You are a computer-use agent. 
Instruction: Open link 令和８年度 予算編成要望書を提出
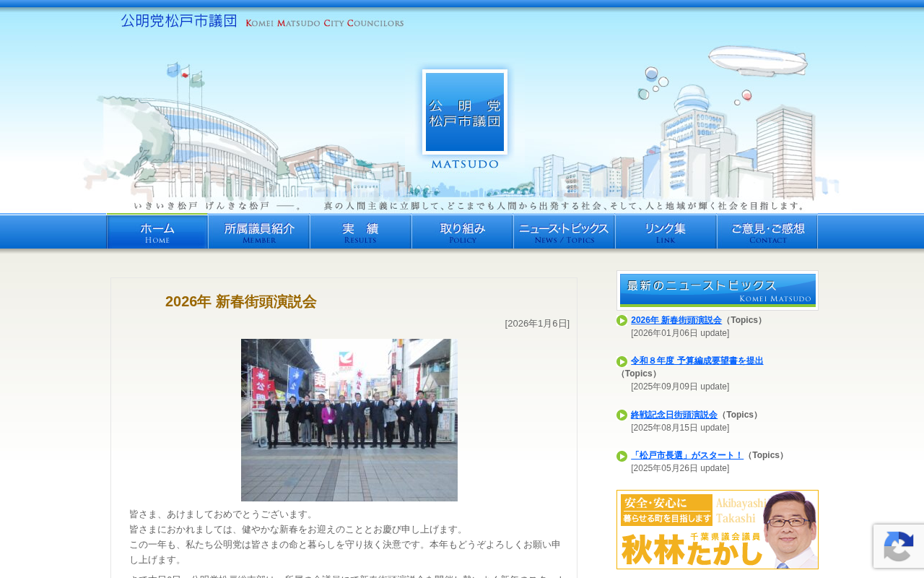697,361
